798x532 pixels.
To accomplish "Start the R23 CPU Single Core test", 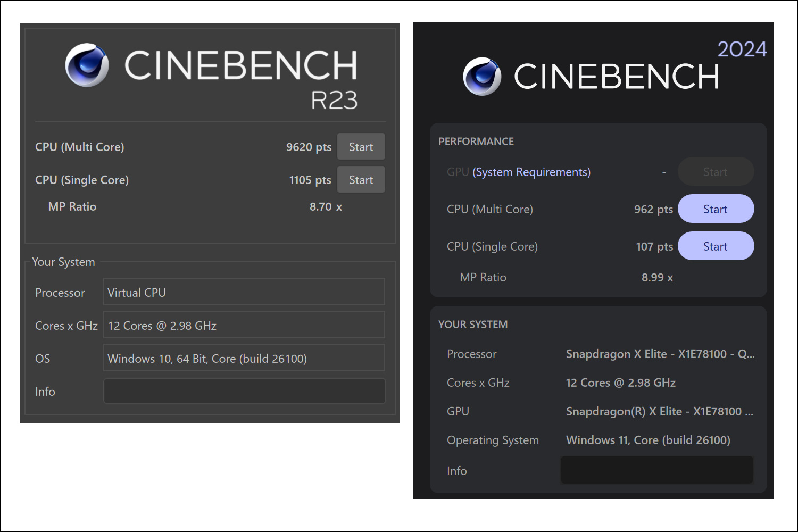I will pyautogui.click(x=361, y=180).
